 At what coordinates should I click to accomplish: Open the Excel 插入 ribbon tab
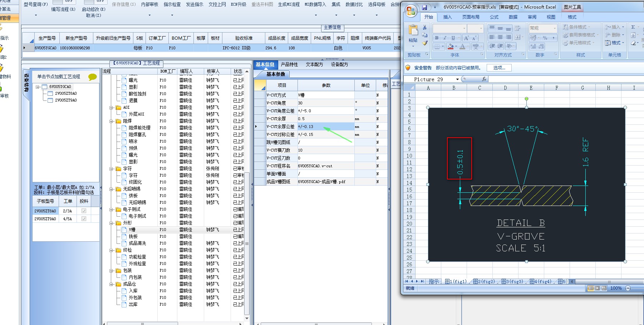(447, 17)
